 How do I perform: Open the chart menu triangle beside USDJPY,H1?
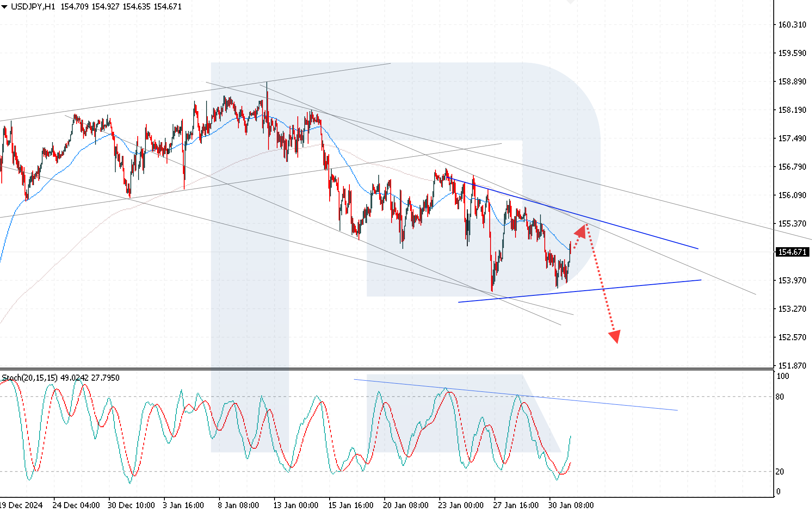point(4,7)
